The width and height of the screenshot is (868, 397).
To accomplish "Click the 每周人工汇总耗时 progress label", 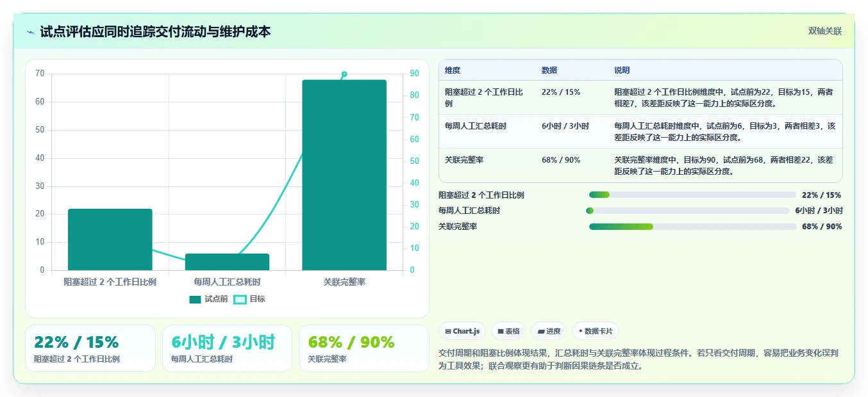I will [469, 211].
